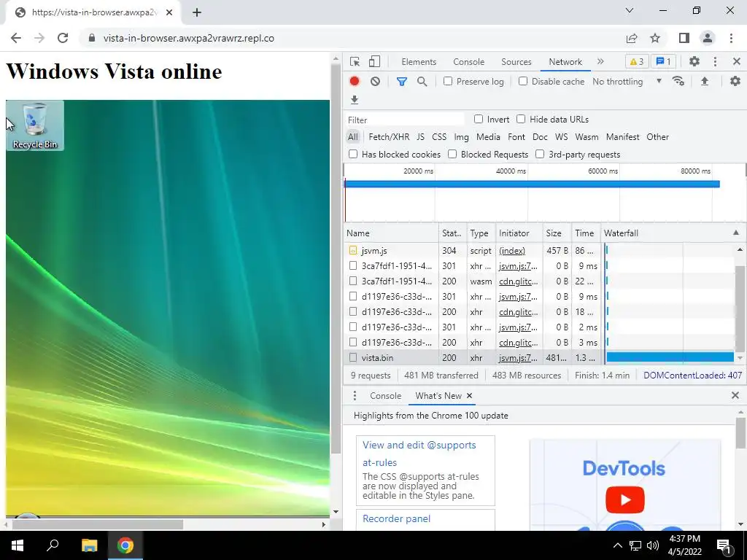Open network search magnifier icon
This screenshot has width=747, height=560.
point(422,82)
